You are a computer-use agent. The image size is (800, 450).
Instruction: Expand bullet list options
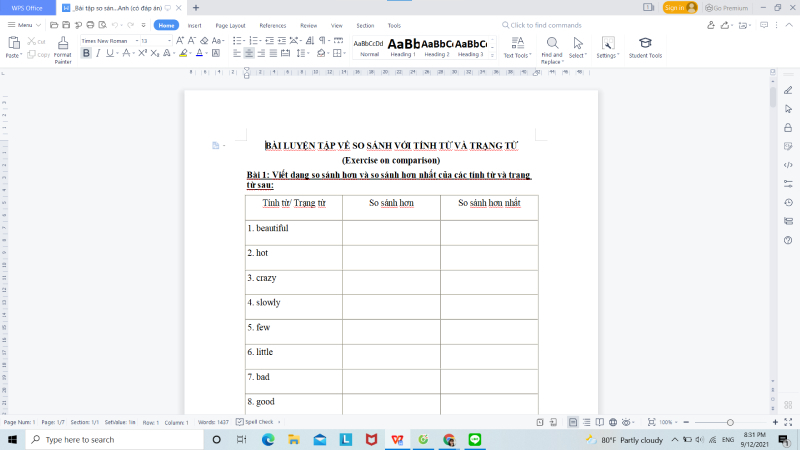(243, 41)
